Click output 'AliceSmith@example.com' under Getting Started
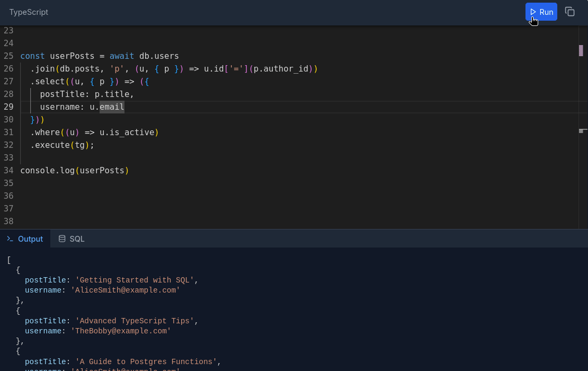This screenshot has width=588, height=371. [x=125, y=290]
